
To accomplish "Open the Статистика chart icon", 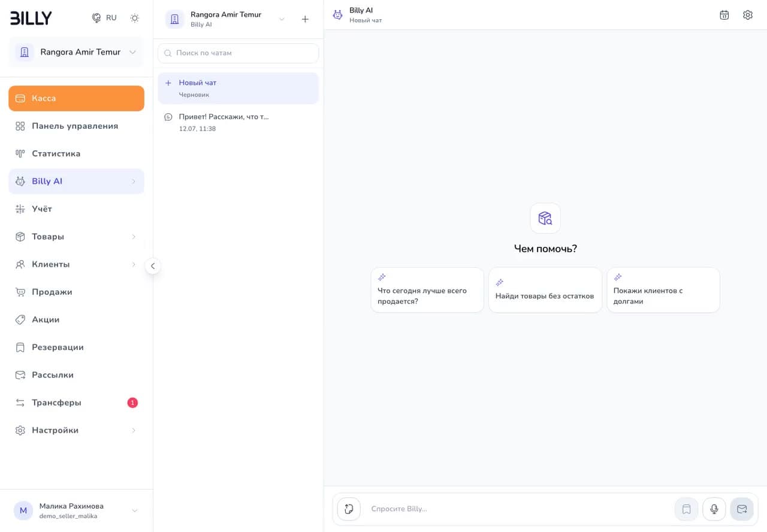I will [x=20, y=153].
